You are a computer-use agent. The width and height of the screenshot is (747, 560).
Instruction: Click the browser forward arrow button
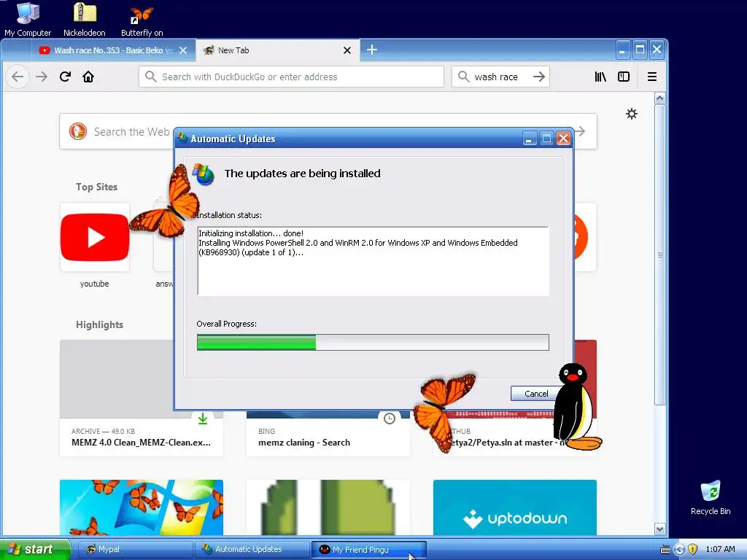42,77
